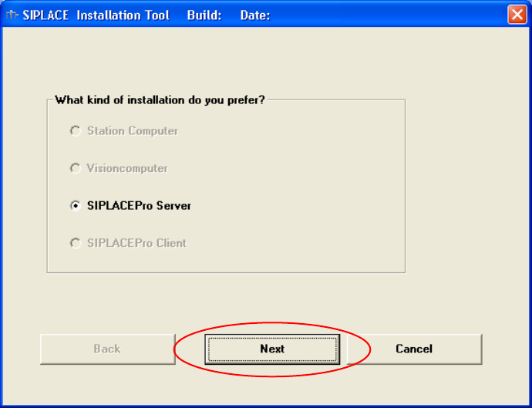Click the "SIPLACEPro Server" label text
Viewport: 532px width, 408px height.
coord(139,206)
